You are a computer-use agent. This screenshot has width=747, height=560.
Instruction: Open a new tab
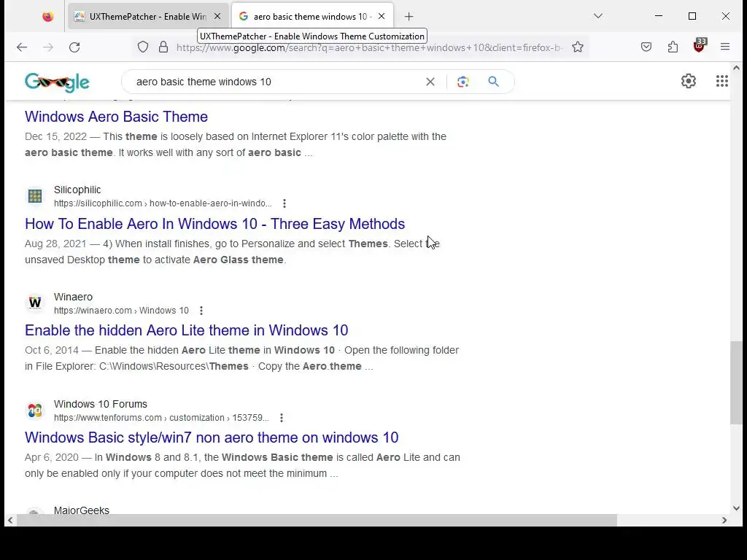(x=409, y=17)
